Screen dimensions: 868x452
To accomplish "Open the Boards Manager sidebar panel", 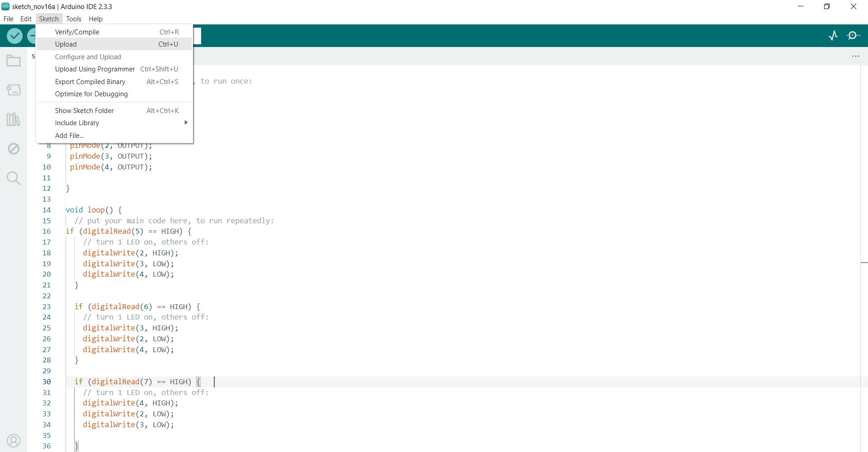I will point(14,90).
